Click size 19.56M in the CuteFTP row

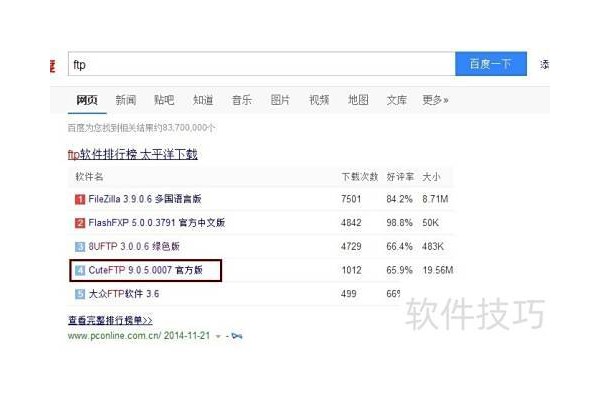coord(438,270)
